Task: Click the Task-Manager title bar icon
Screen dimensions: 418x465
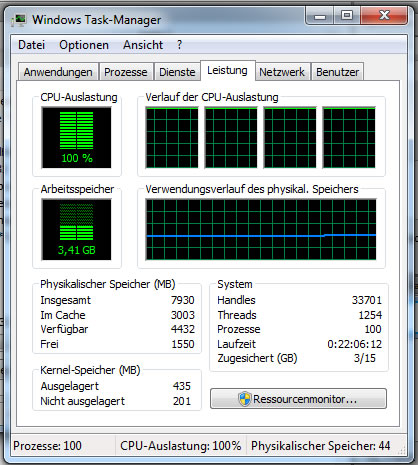Action: pos(19,20)
